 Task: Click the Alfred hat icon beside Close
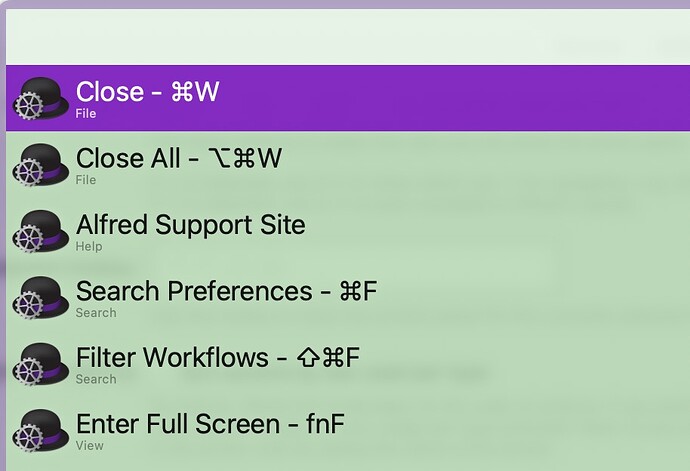coord(40,98)
